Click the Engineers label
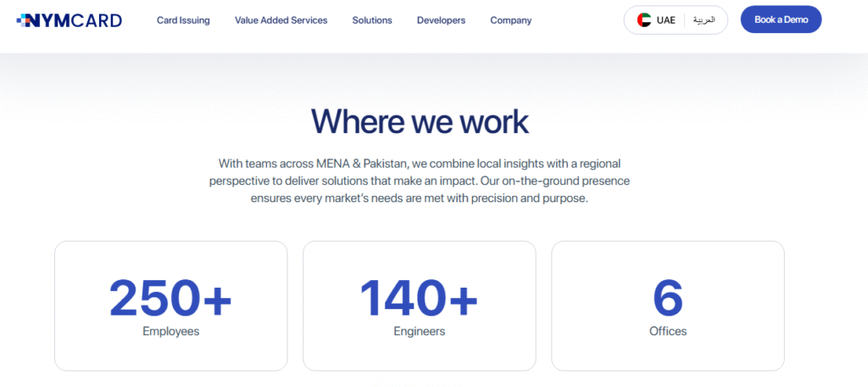Screen dimensions: 868x387 tap(419, 331)
